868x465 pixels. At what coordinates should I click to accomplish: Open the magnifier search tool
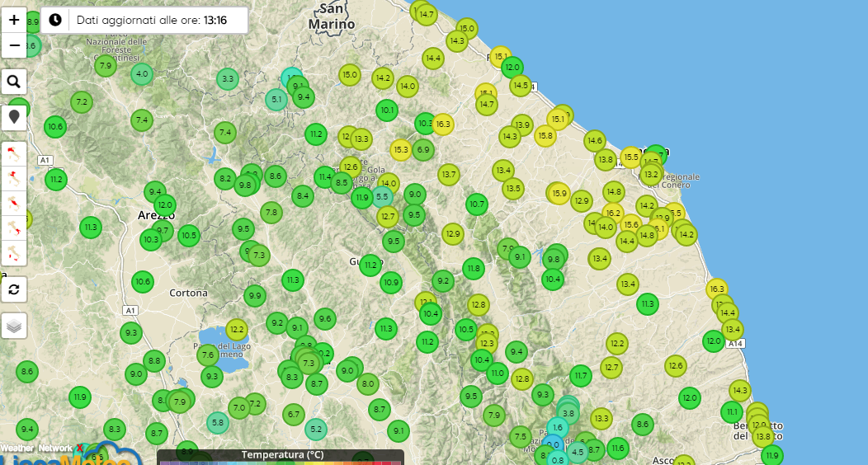(x=14, y=82)
